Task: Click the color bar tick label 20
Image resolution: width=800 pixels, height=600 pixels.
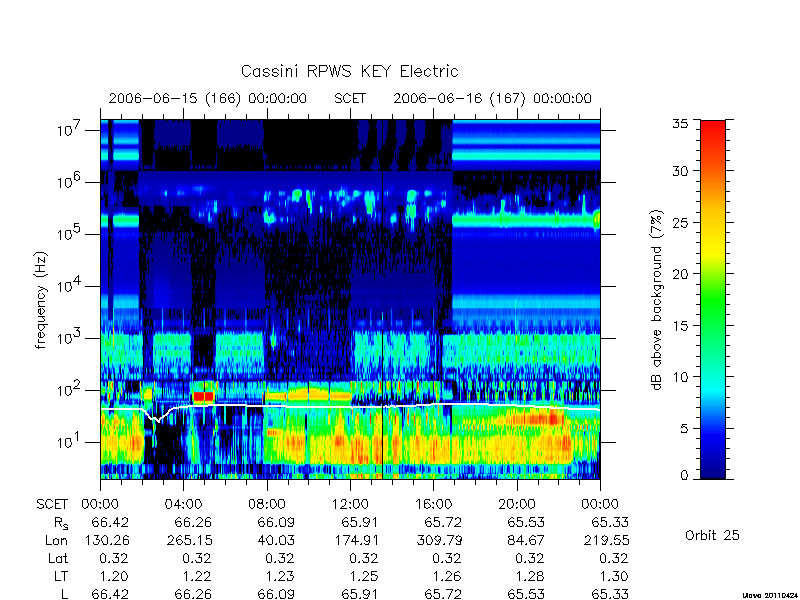Action: [x=680, y=274]
